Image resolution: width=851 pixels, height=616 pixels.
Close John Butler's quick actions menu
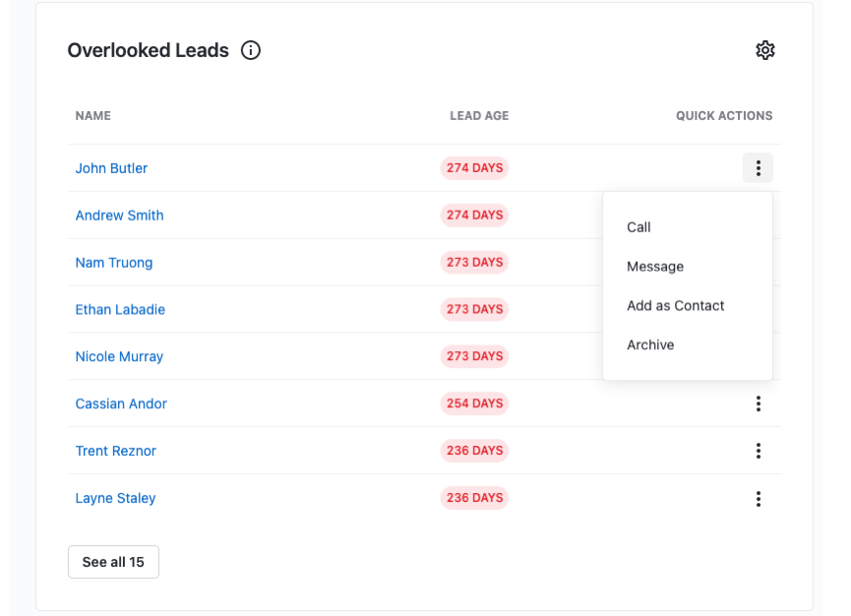pyautogui.click(x=758, y=168)
